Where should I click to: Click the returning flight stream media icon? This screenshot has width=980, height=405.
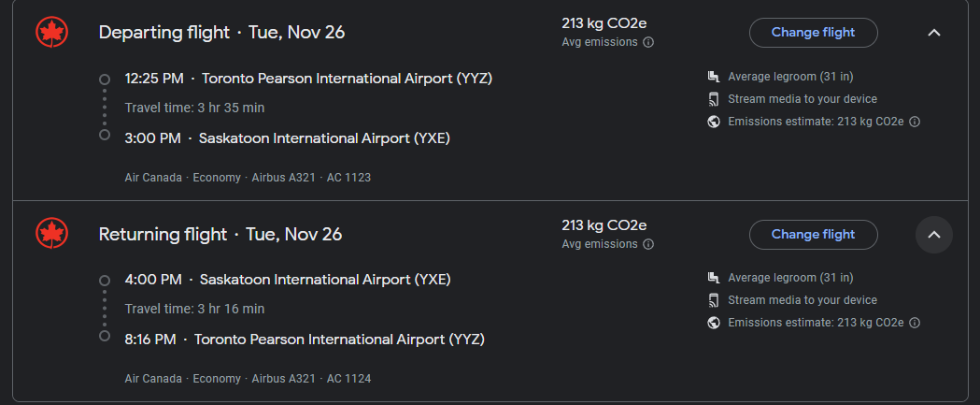pos(714,300)
